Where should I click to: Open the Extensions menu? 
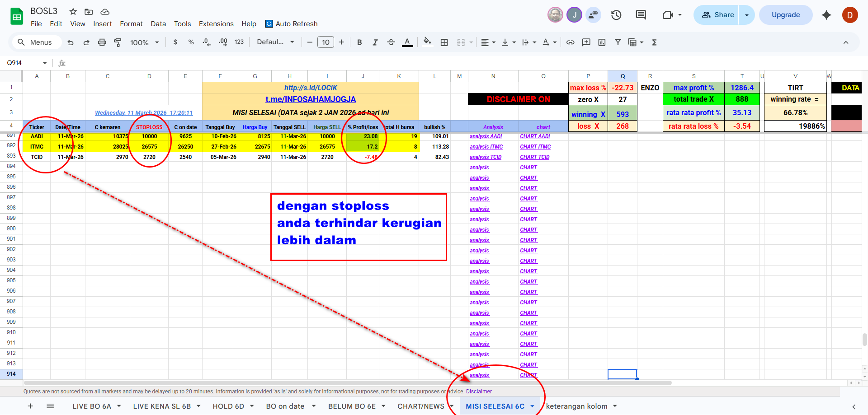(x=216, y=24)
